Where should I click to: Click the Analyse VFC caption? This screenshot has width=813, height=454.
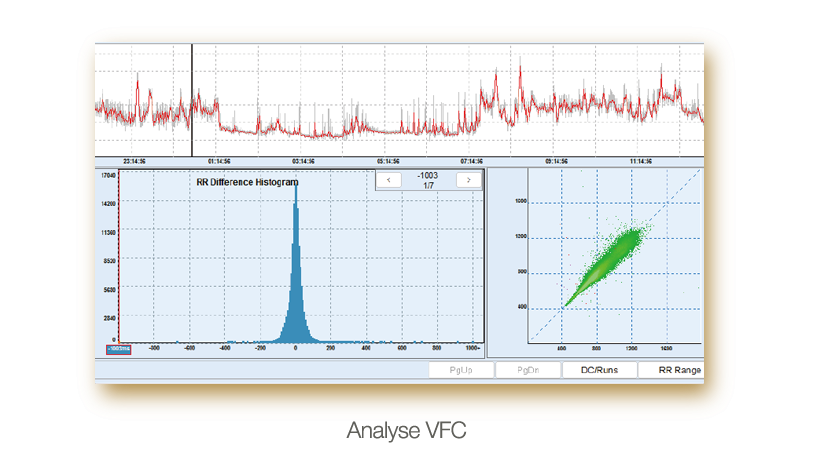click(406, 430)
